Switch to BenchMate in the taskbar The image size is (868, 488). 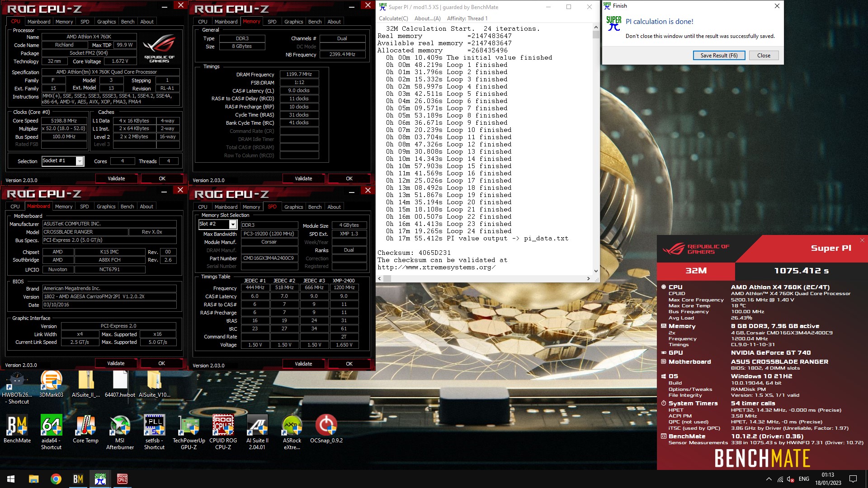78,479
